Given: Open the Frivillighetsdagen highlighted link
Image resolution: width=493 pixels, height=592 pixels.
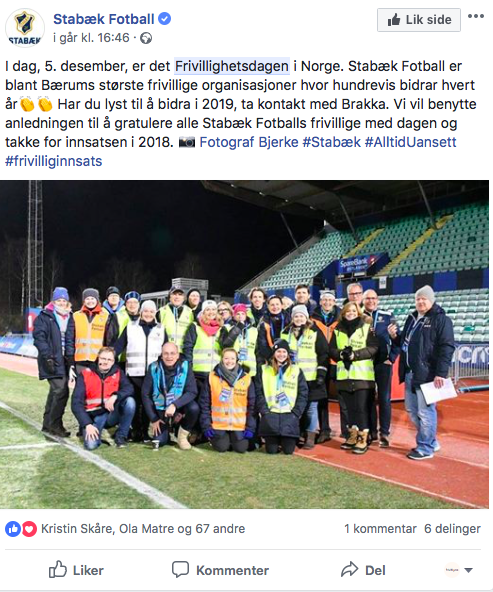Looking at the screenshot, I should point(232,66).
